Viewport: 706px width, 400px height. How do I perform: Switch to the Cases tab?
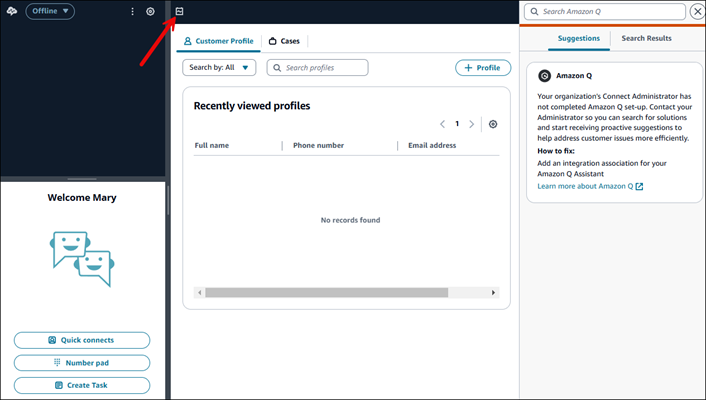coord(285,41)
